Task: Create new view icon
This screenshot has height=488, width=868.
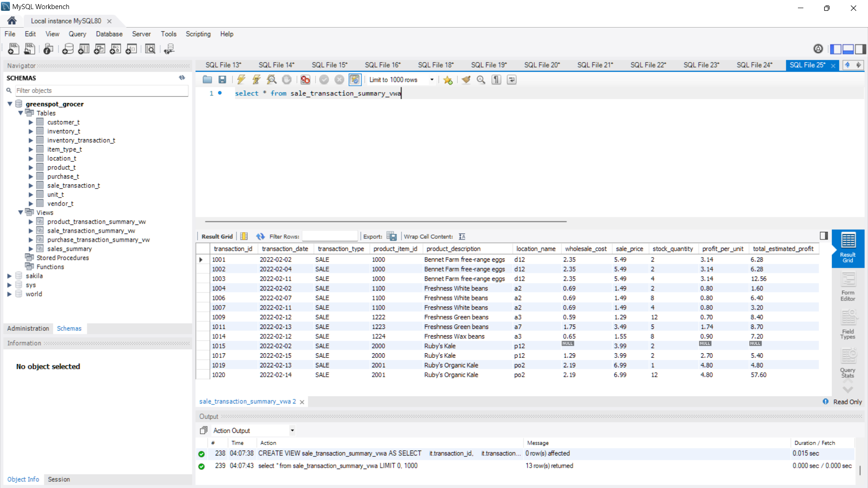Action: point(99,49)
